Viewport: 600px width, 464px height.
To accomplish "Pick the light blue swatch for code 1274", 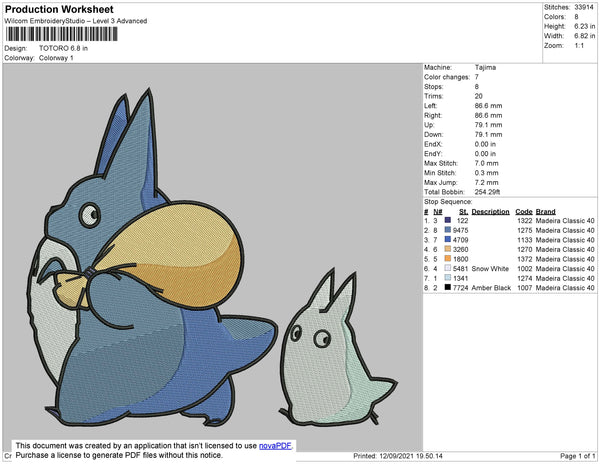I will (447, 278).
